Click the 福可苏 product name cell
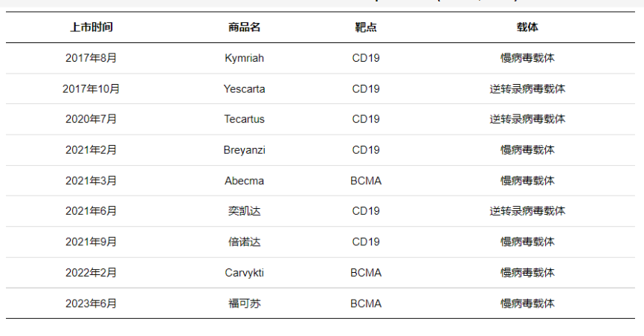The height and width of the screenshot is (336, 644). (x=244, y=303)
